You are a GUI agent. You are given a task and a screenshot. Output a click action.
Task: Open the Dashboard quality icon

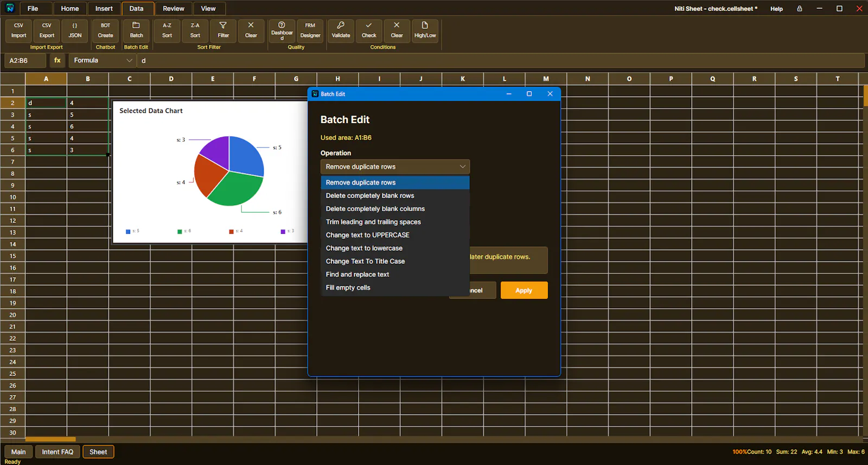282,30
